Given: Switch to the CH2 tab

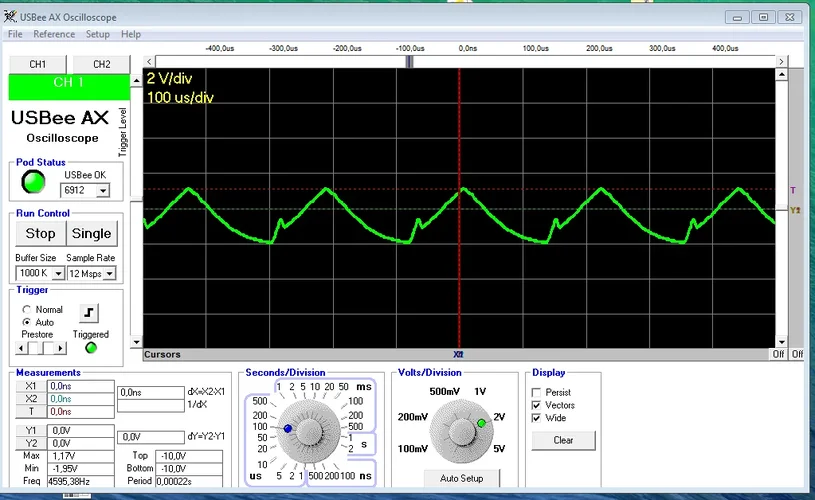Looking at the screenshot, I should click(101, 64).
